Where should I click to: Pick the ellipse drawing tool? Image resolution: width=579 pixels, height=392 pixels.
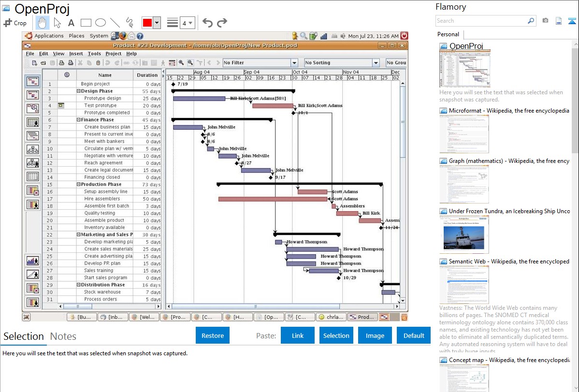[x=101, y=23]
